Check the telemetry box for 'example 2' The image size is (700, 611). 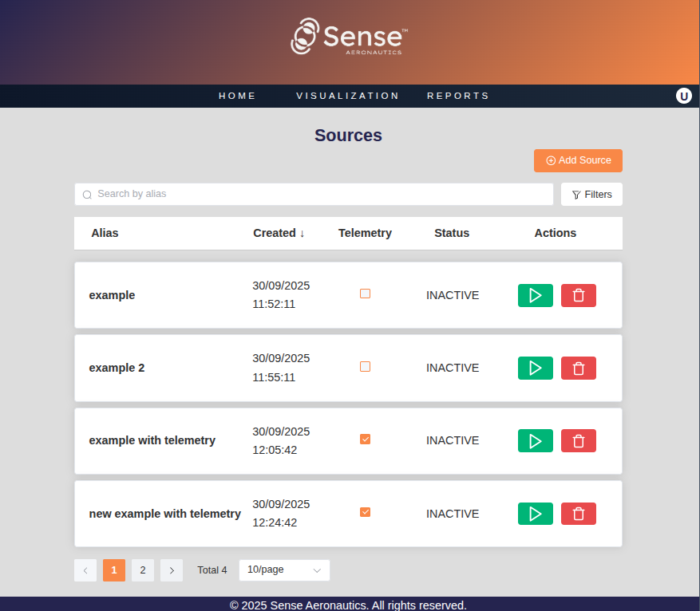pos(365,367)
